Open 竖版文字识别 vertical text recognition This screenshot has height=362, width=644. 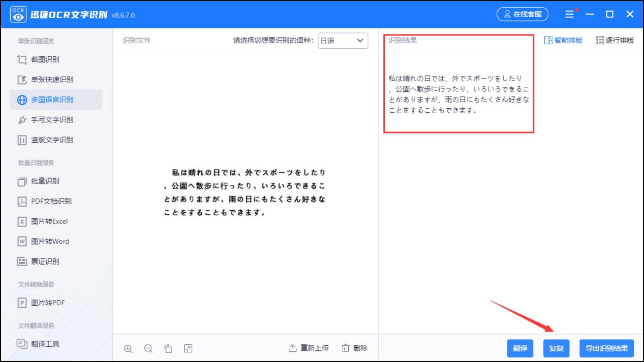click(56, 140)
